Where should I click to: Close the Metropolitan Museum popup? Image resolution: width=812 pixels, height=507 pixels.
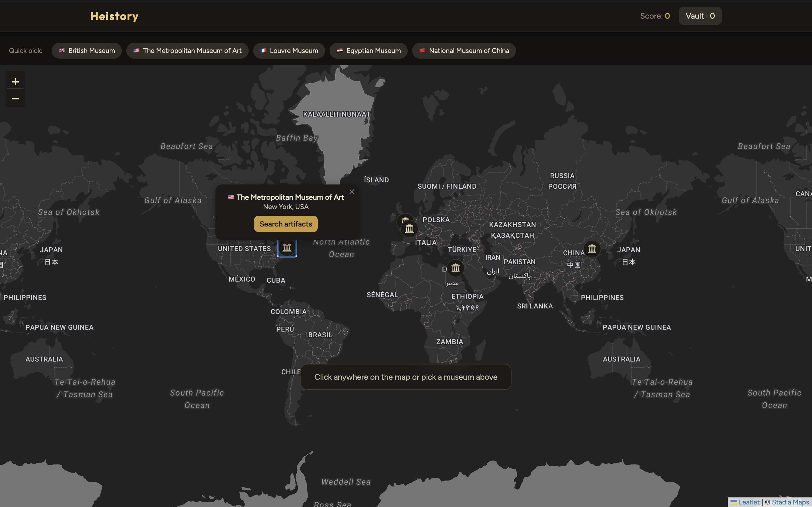point(352,192)
